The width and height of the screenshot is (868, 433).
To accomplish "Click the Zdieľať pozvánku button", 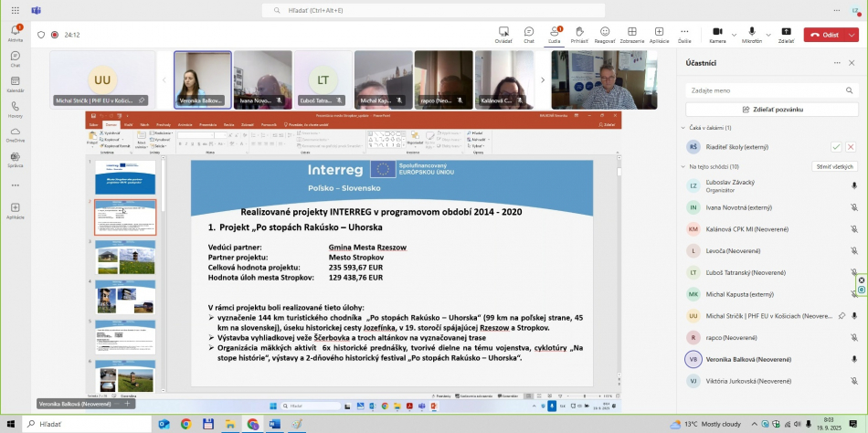I will (773, 109).
